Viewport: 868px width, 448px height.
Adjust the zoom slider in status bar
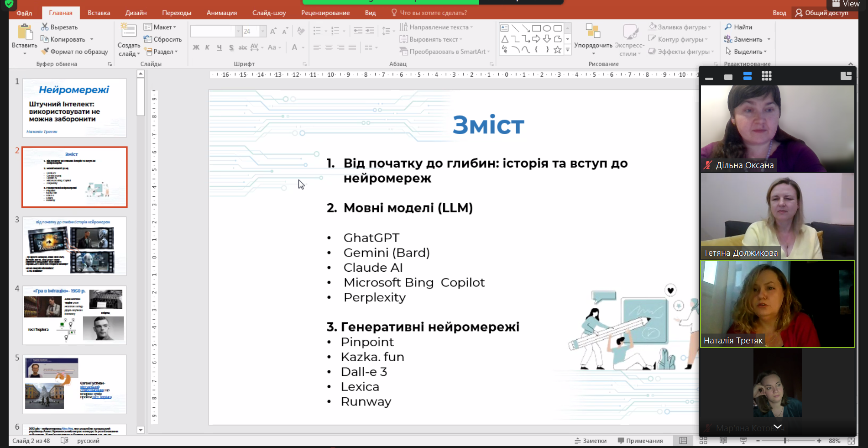click(785, 441)
